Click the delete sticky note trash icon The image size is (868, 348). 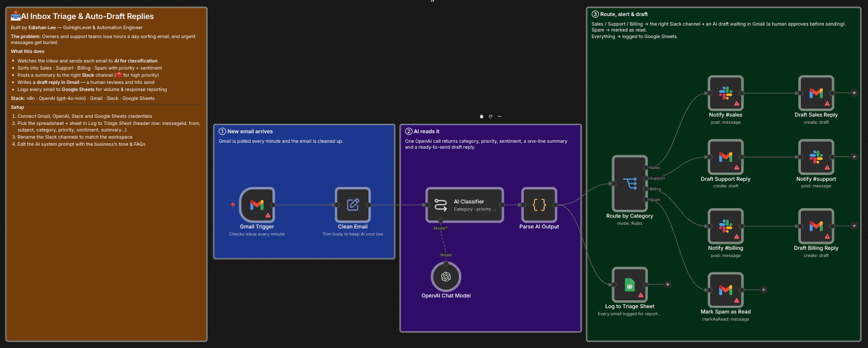pyautogui.click(x=481, y=117)
